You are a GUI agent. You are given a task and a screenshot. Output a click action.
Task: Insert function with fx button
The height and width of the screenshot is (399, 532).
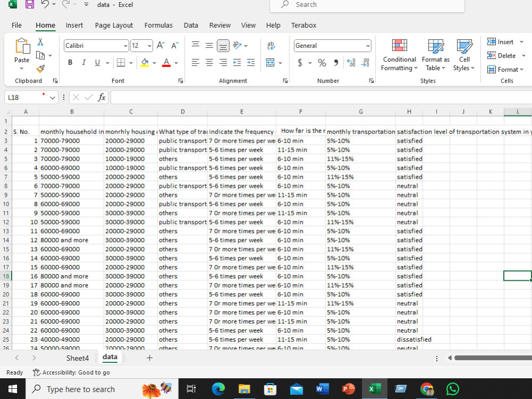pos(102,97)
